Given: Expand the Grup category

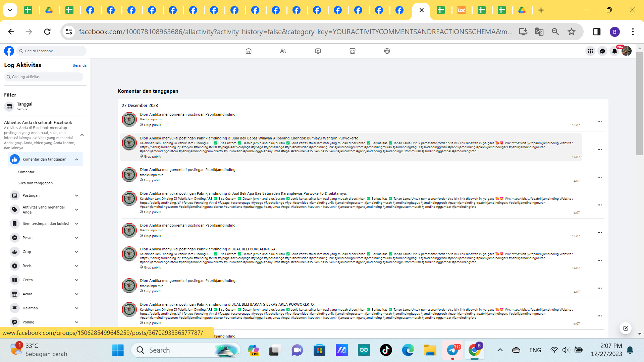Looking at the screenshot, I should tap(76, 252).
